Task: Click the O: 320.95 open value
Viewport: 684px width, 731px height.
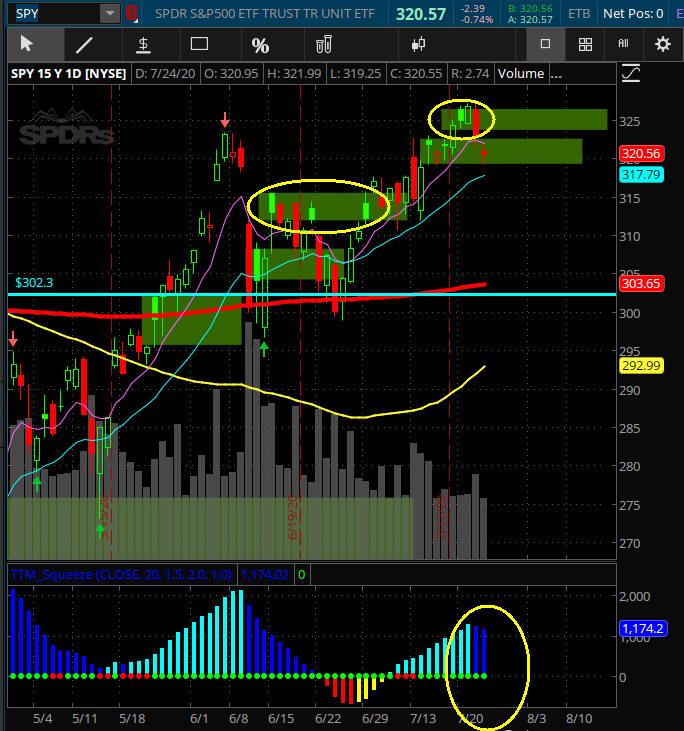Action: [231, 74]
